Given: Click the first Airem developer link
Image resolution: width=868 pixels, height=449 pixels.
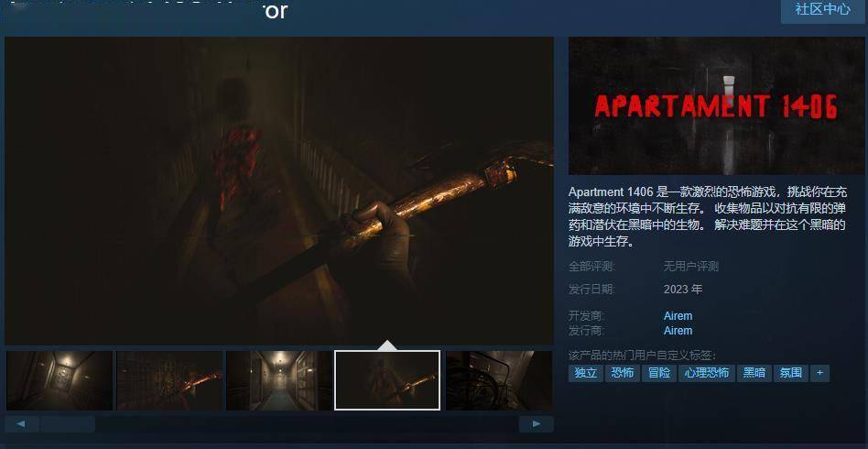Looking at the screenshot, I should 678,316.
